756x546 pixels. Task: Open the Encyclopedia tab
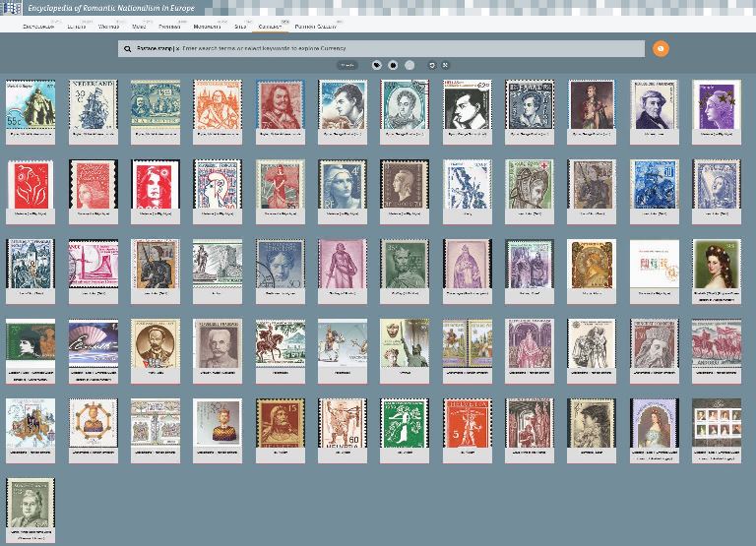coord(38,27)
